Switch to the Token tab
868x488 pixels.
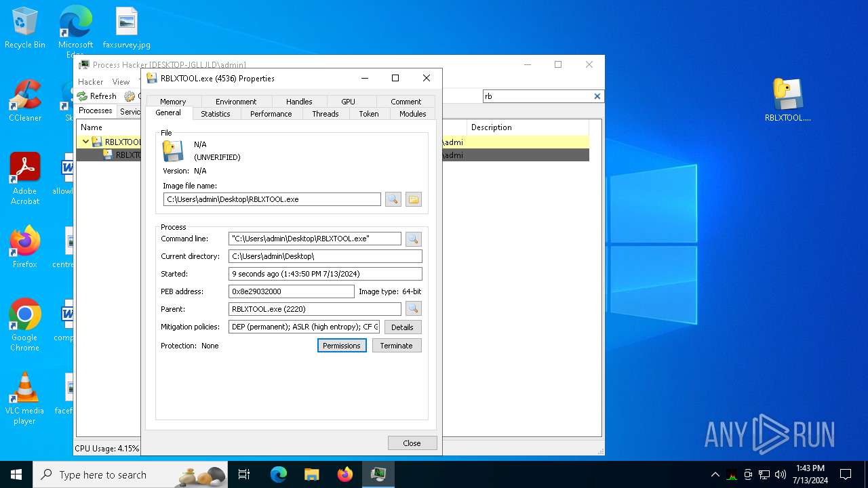click(369, 114)
